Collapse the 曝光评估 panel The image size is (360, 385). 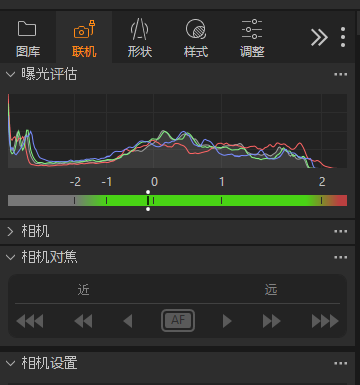click(11, 74)
